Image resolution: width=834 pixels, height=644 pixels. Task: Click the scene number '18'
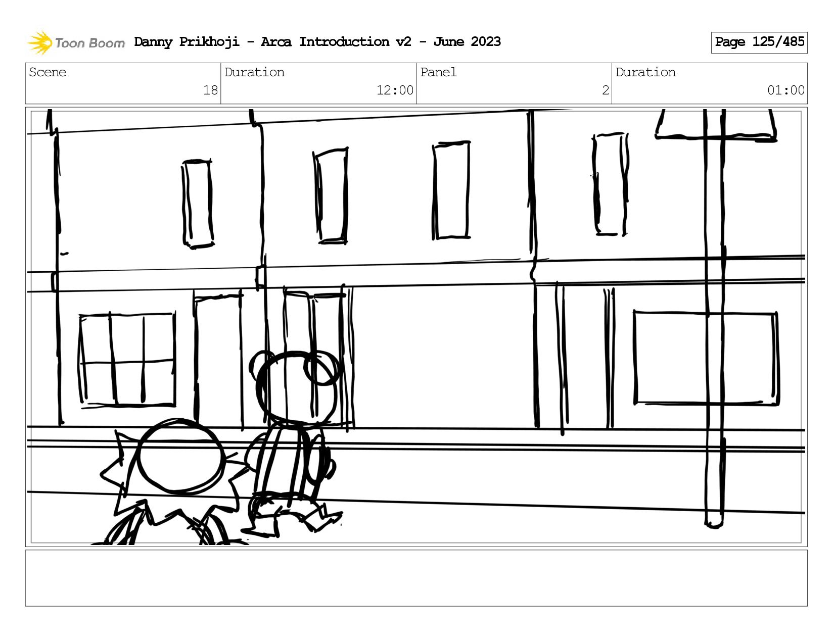[210, 90]
